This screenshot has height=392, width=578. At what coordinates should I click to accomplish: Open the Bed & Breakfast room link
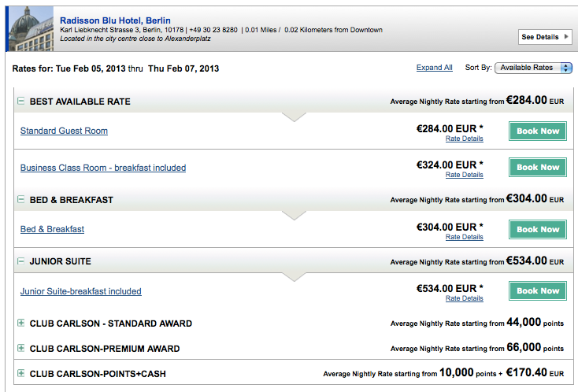52,229
